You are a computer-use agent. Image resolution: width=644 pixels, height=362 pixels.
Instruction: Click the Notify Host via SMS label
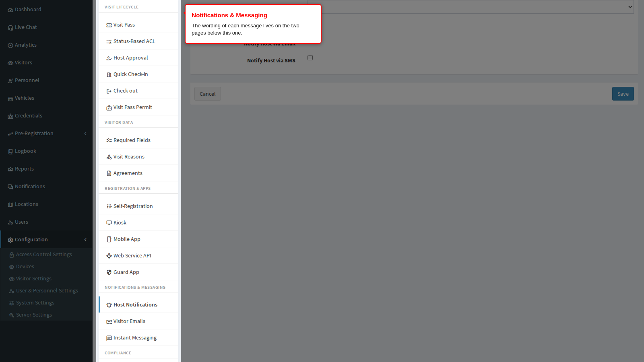click(x=271, y=61)
